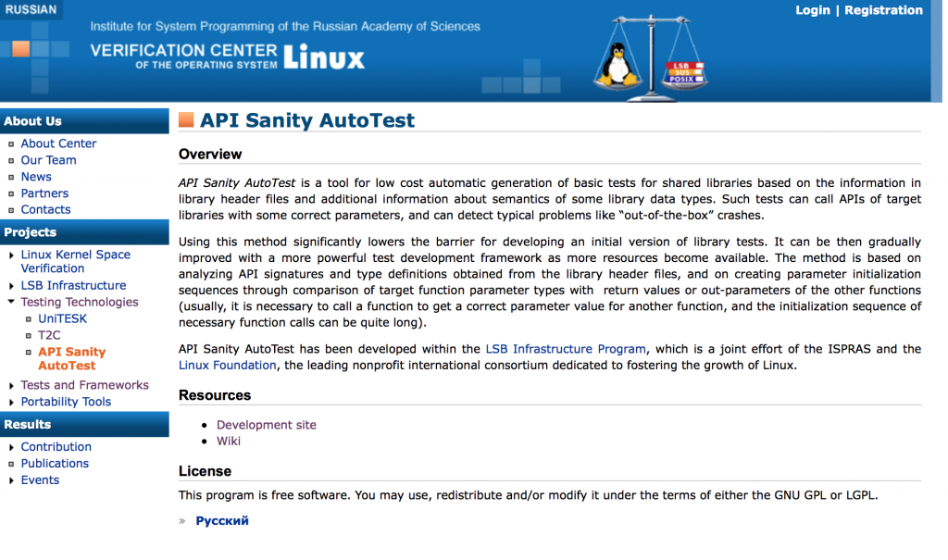Open Contribution under Results
Image resolution: width=948 pixels, height=560 pixels.
56,447
